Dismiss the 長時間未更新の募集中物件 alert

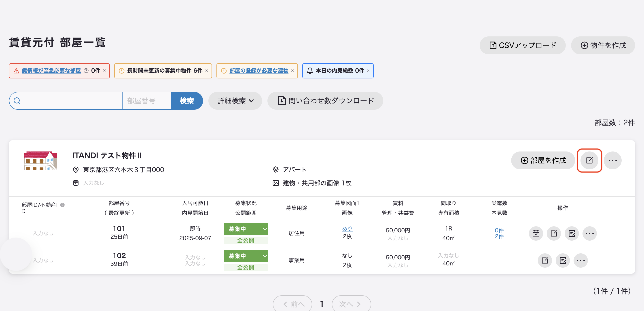pyautogui.click(x=207, y=71)
